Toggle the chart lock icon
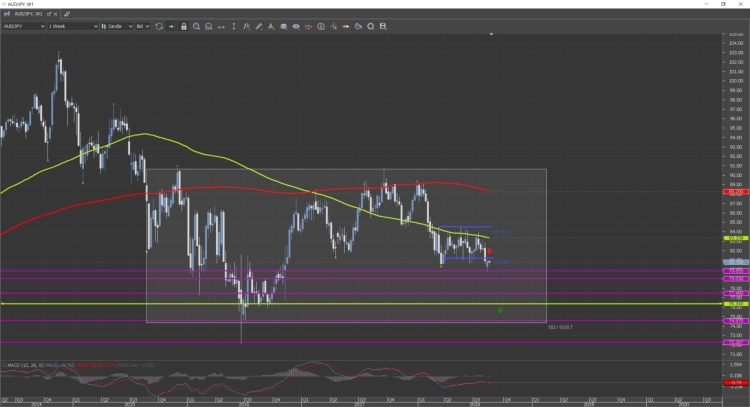Viewport: 750px width, 407px height. pos(184,26)
